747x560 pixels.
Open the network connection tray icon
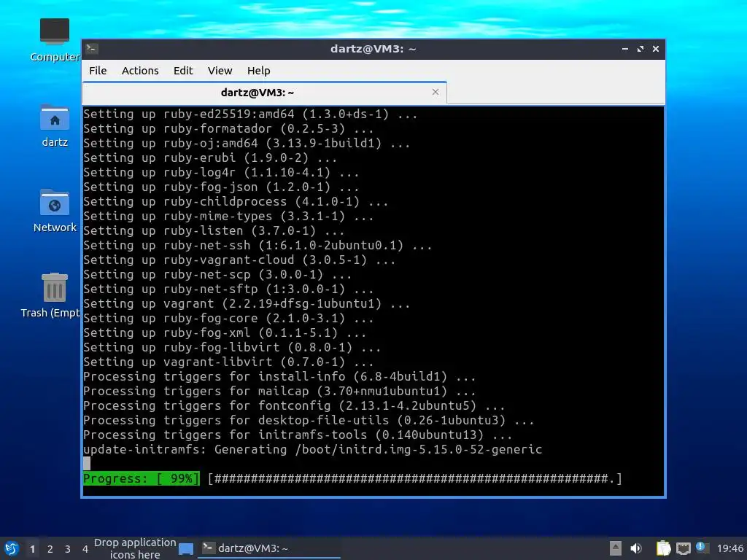point(683,548)
